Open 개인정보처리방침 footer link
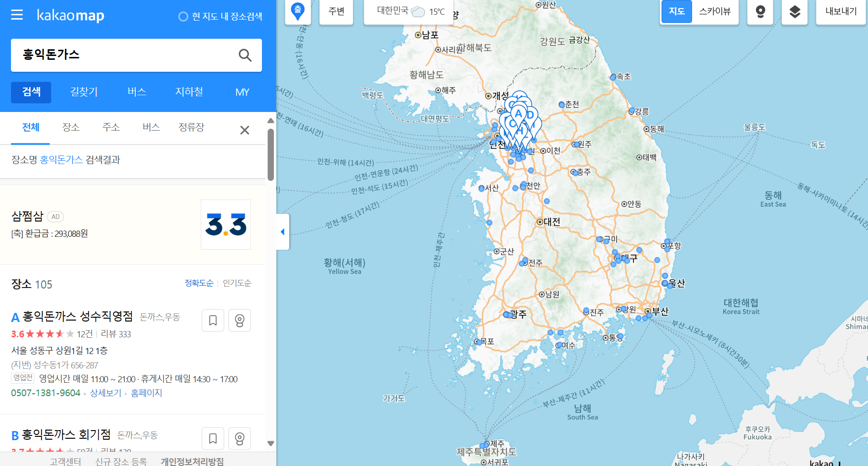This screenshot has width=868, height=466. tap(192, 461)
